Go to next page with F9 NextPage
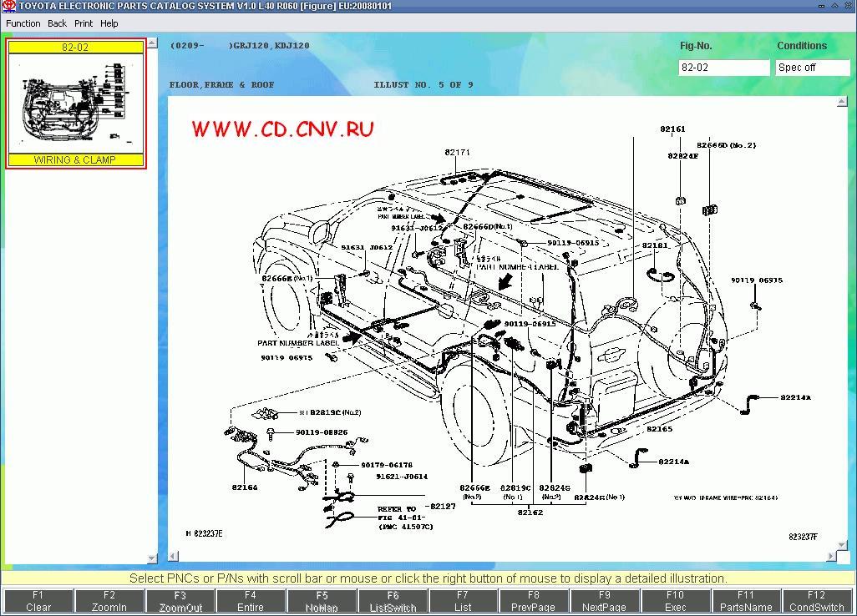Viewport: 857px width, 616px height. point(605,601)
